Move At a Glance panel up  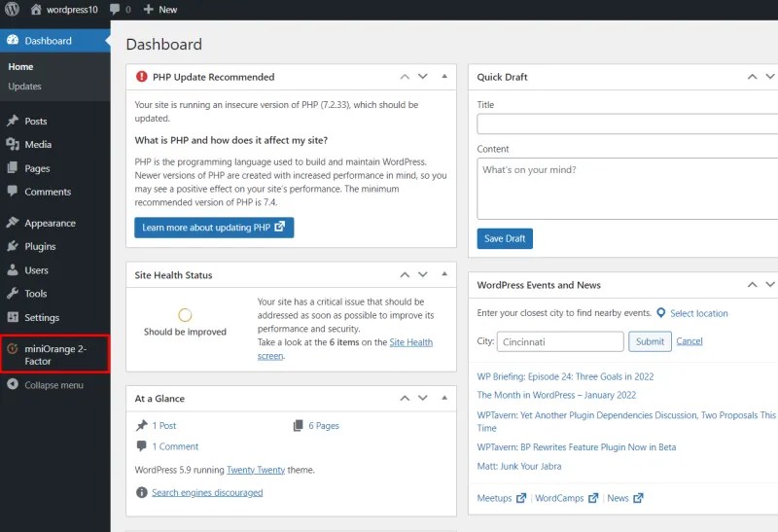click(405, 398)
